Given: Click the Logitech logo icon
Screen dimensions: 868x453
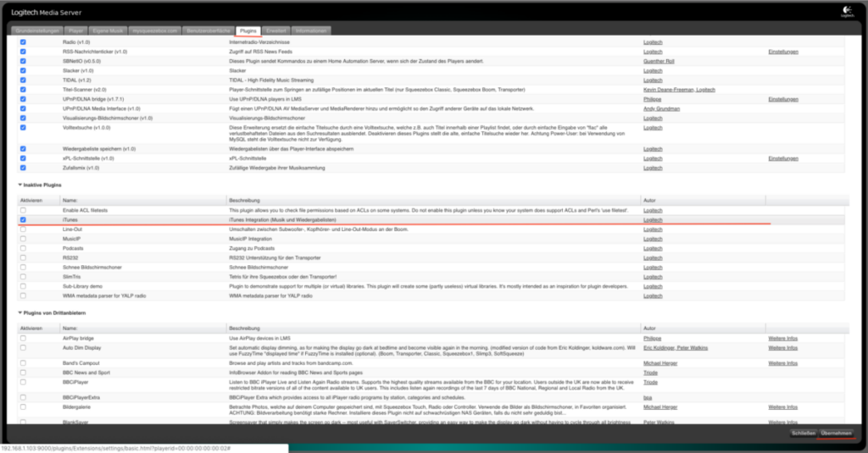Looking at the screenshot, I should 848,12.
